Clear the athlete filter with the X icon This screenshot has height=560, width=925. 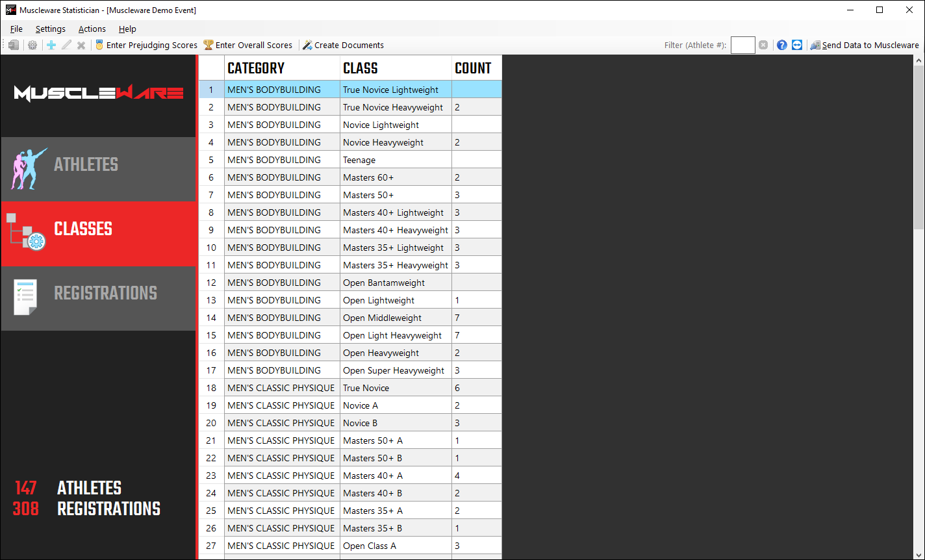pyautogui.click(x=763, y=45)
